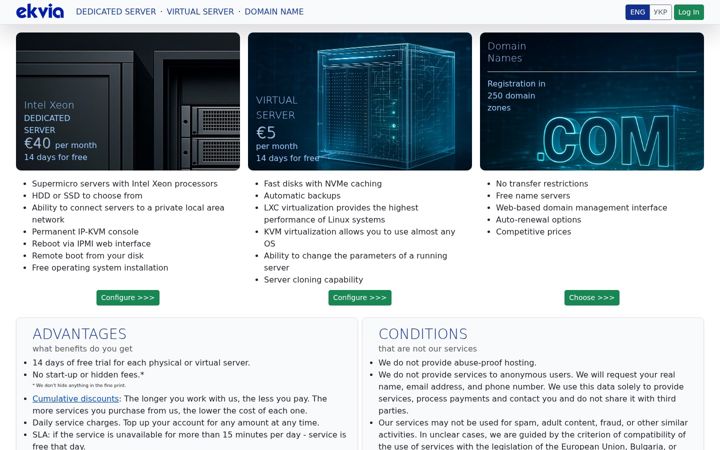The width and height of the screenshot is (720, 450).
Task: Click 'No transfer restrictions' item
Action: click(x=542, y=184)
